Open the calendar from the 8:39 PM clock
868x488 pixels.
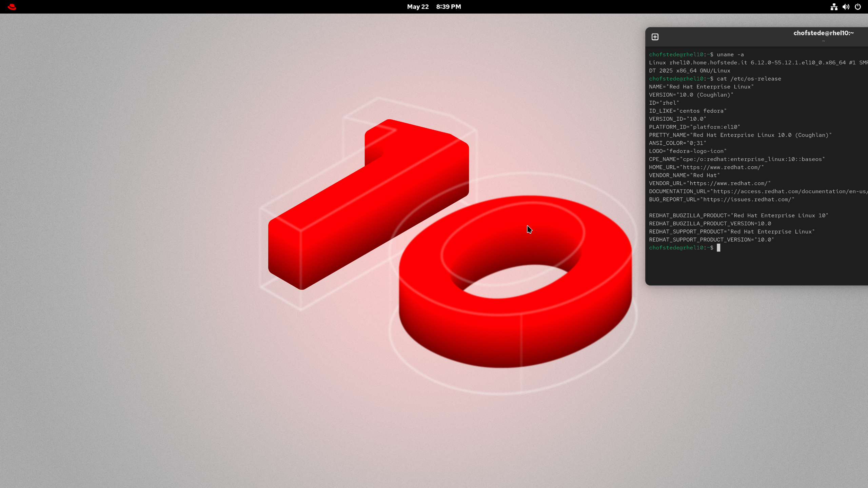tap(448, 7)
